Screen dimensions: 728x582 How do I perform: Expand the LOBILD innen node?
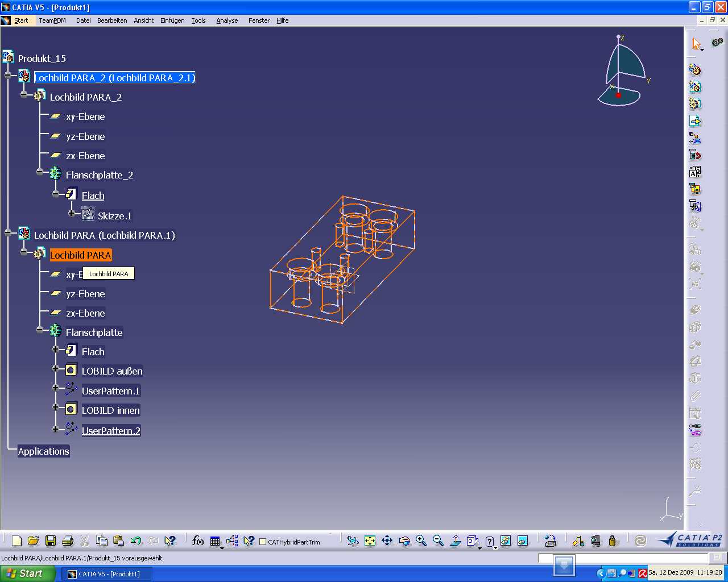pyautogui.click(x=56, y=407)
